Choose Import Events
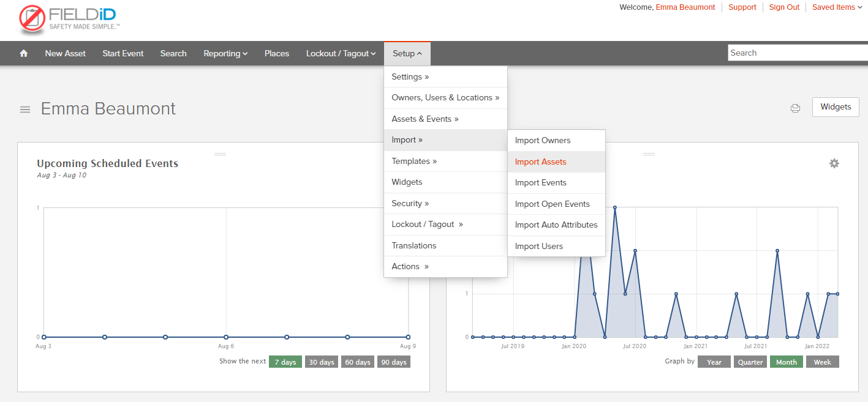 pos(556,183)
